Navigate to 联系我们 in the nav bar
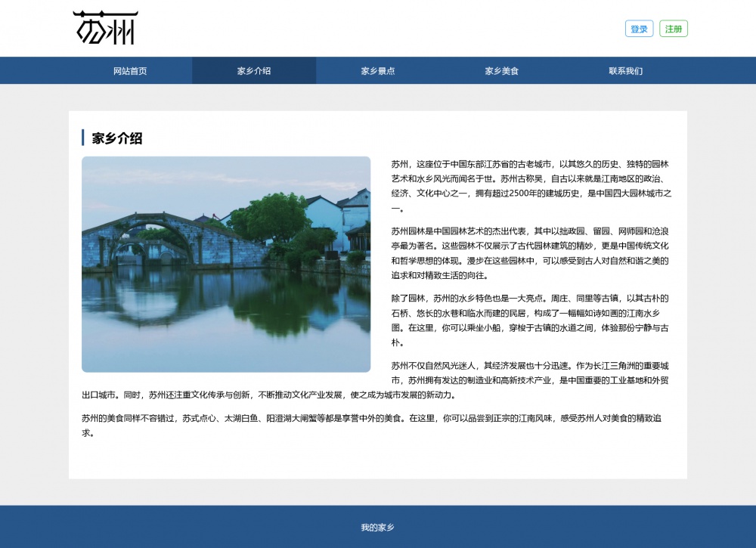756x548 pixels. (x=626, y=71)
